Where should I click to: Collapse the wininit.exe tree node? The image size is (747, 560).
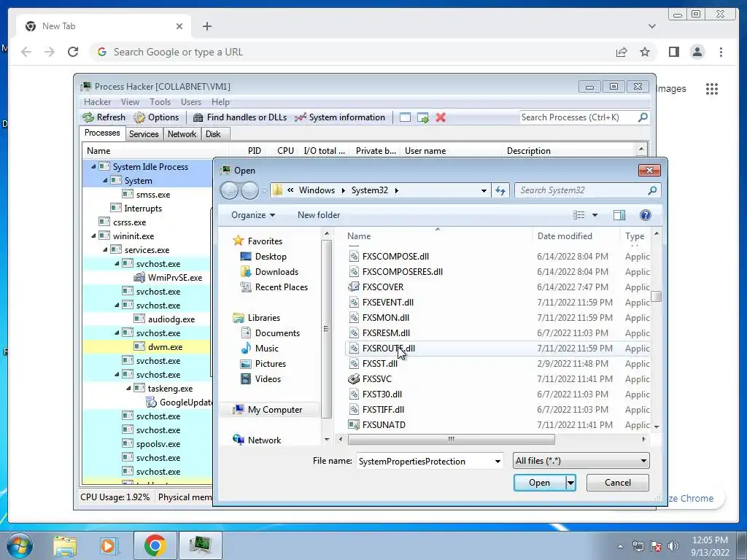[93, 236]
